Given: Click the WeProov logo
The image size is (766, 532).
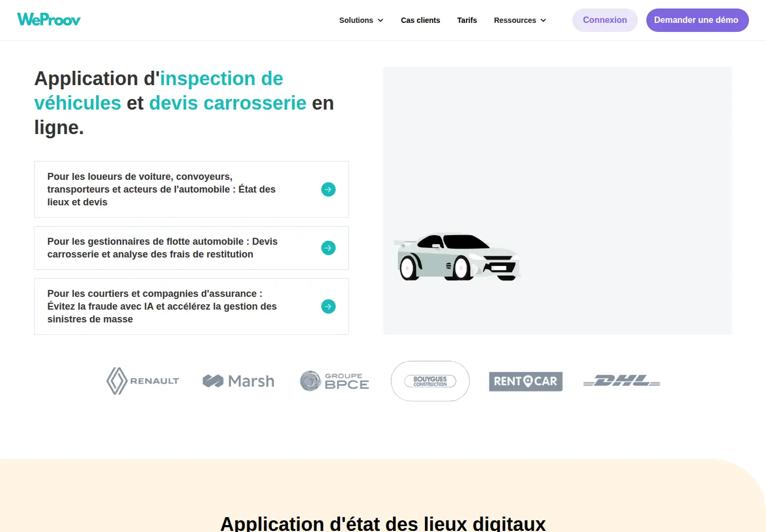Looking at the screenshot, I should [49, 20].
